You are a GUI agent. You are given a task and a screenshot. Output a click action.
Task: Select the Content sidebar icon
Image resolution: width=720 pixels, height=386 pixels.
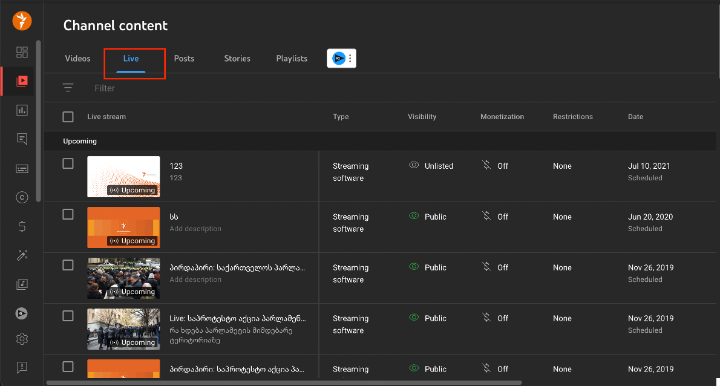coord(22,81)
